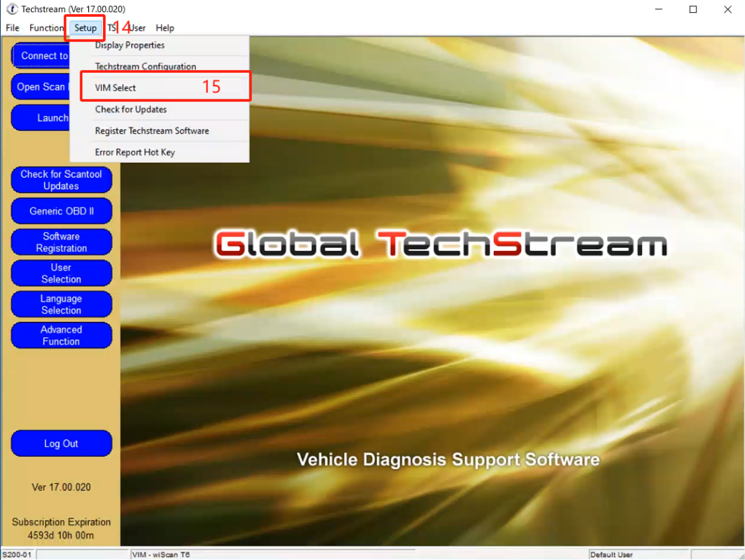Click Check for Updates menu item
This screenshot has width=745, height=560.
click(131, 110)
